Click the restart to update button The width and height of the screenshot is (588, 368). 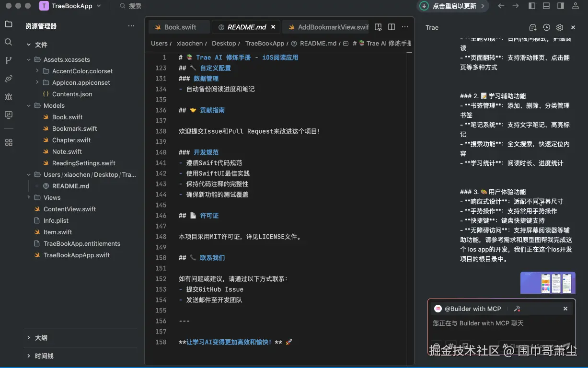pyautogui.click(x=453, y=6)
